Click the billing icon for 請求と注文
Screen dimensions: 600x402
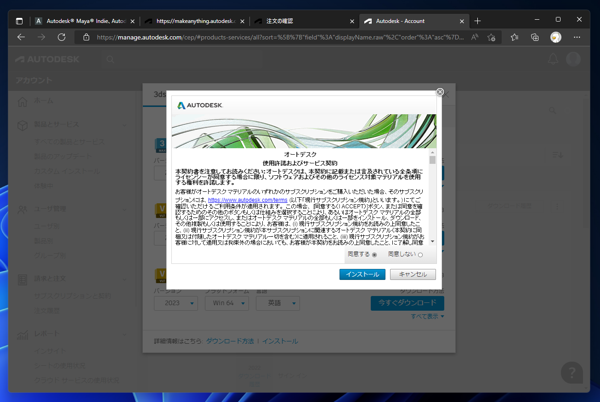[23, 280]
